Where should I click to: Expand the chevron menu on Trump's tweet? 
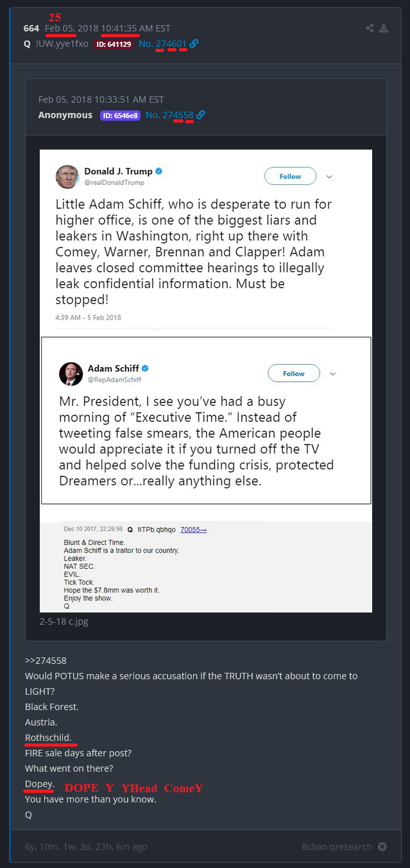[x=329, y=177]
